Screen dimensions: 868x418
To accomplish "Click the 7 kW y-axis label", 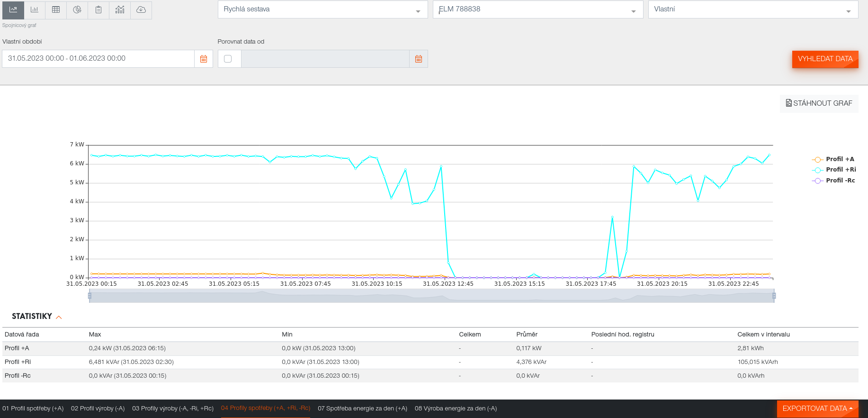I will coord(77,145).
